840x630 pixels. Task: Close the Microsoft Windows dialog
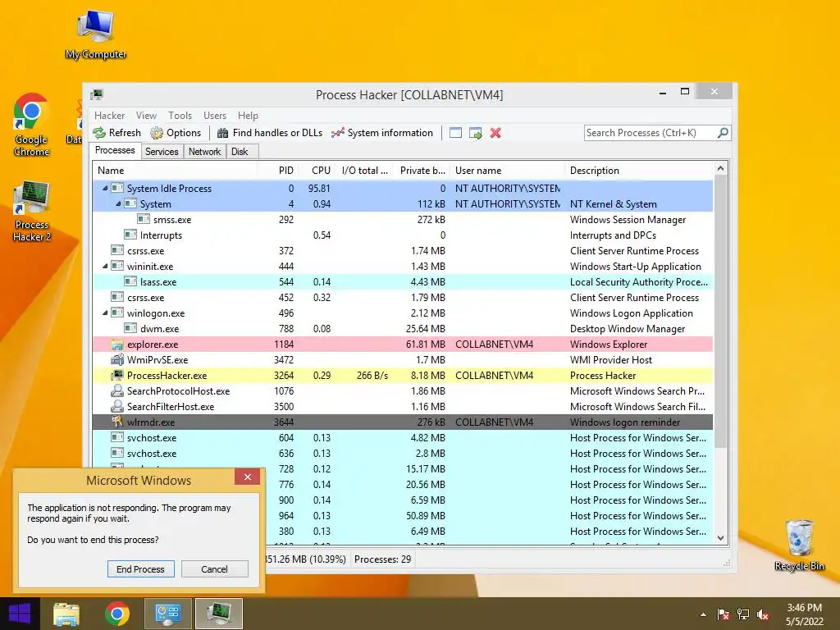coord(248,477)
